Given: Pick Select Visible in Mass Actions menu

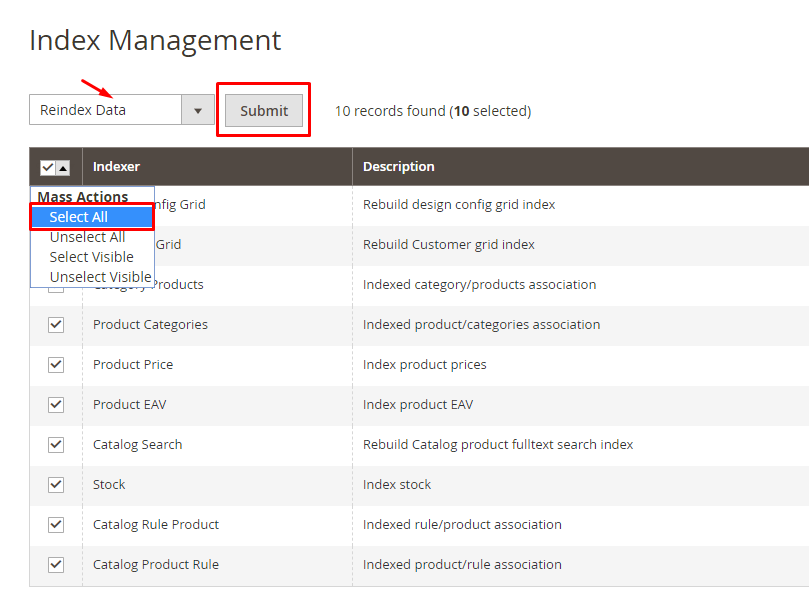Looking at the screenshot, I should [x=91, y=257].
